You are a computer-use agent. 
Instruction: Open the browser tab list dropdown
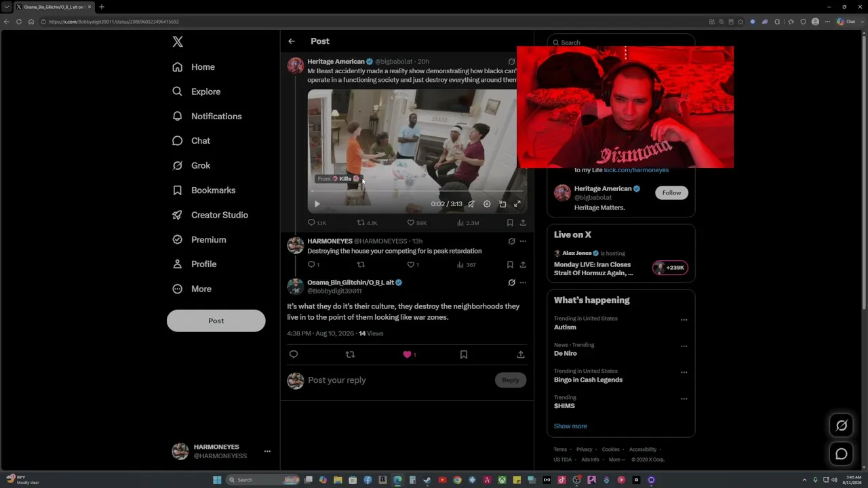6,7
